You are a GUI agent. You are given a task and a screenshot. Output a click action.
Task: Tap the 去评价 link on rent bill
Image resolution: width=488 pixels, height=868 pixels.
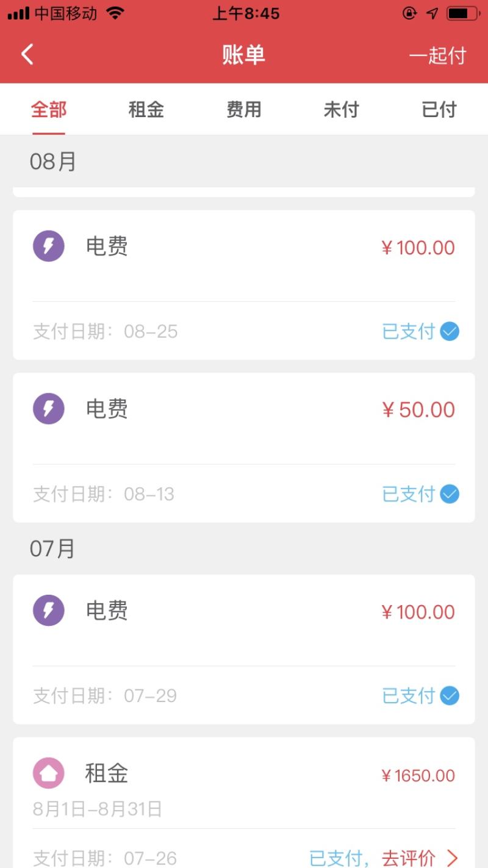(x=408, y=858)
